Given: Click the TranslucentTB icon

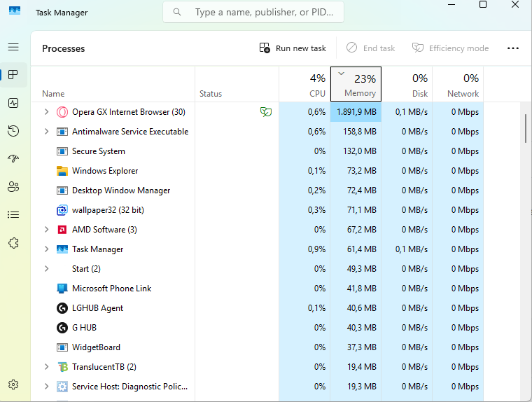Looking at the screenshot, I should pyautogui.click(x=62, y=367).
